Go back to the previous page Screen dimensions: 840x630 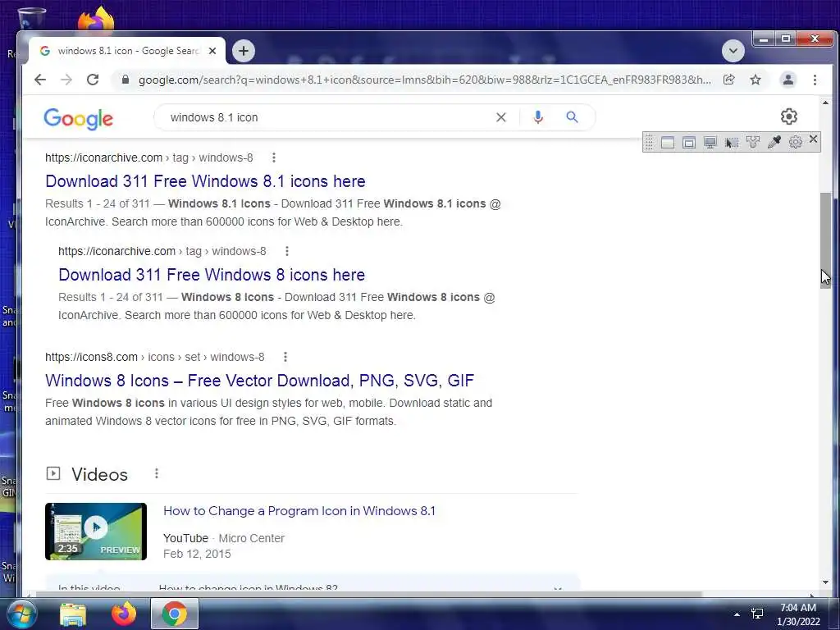39,80
